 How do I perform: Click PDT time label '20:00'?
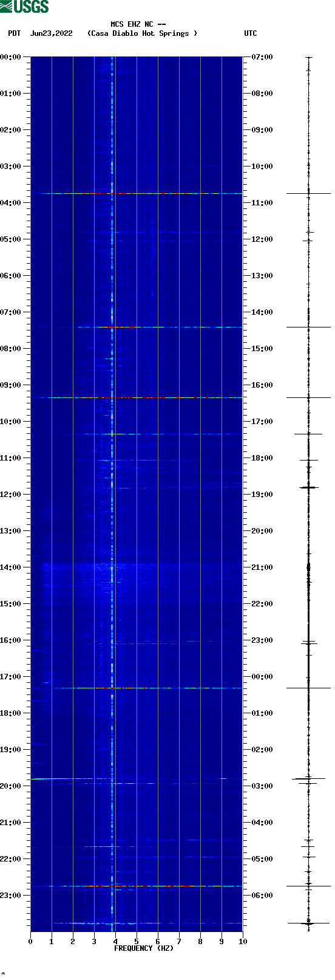[x=11, y=786]
